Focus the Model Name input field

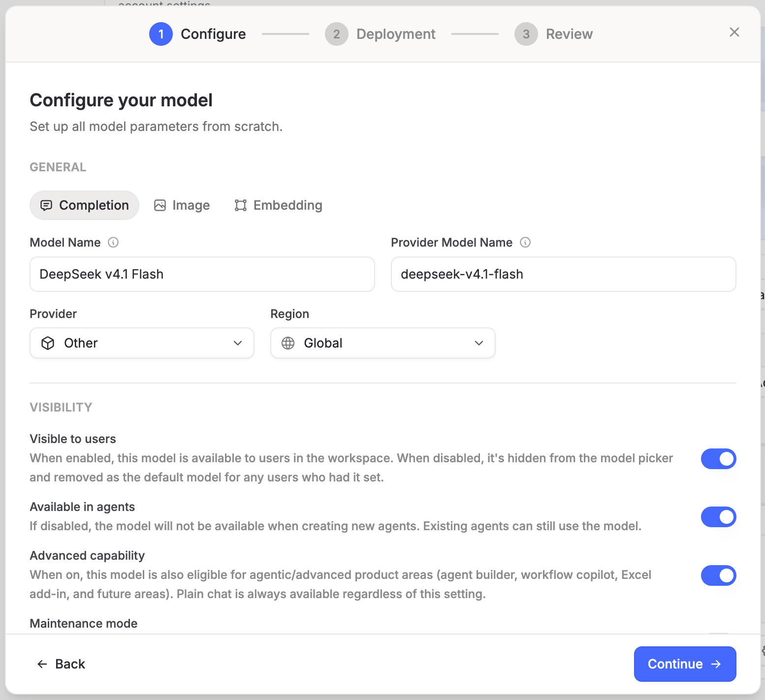(x=202, y=274)
